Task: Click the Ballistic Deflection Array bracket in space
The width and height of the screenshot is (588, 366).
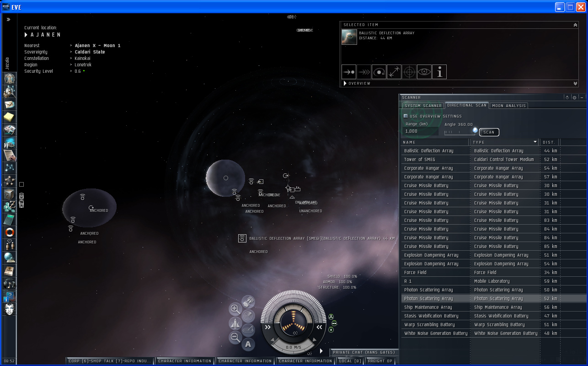Action: point(242,238)
